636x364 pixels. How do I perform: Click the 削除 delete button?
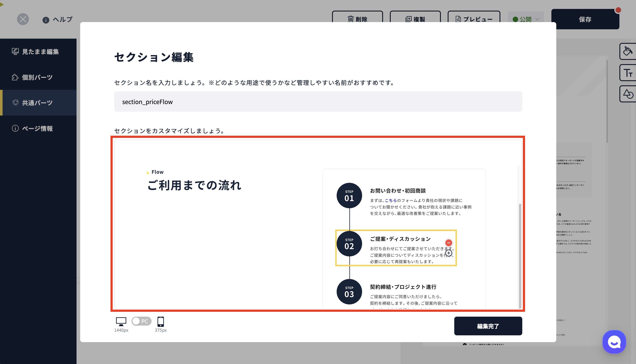357,19
